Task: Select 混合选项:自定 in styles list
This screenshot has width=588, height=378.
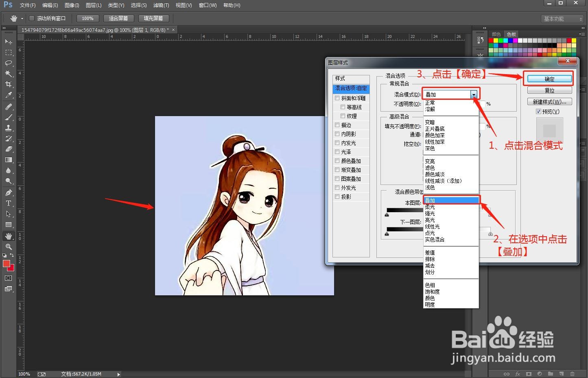Action: [x=351, y=88]
